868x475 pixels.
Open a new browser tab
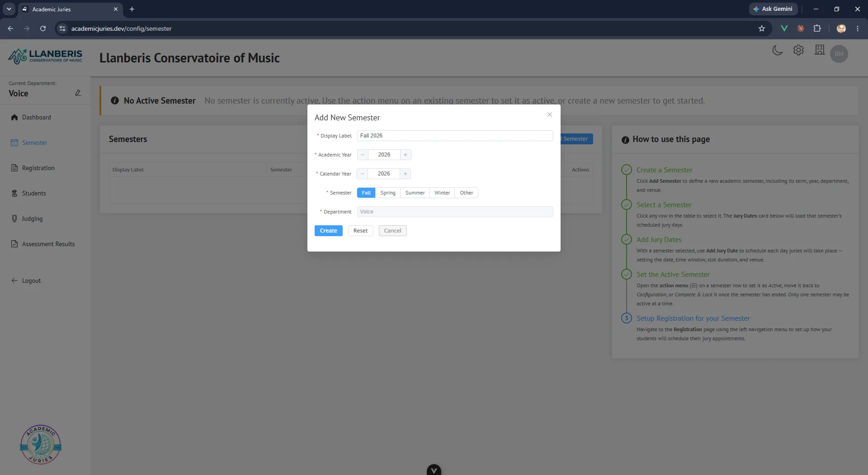(132, 9)
